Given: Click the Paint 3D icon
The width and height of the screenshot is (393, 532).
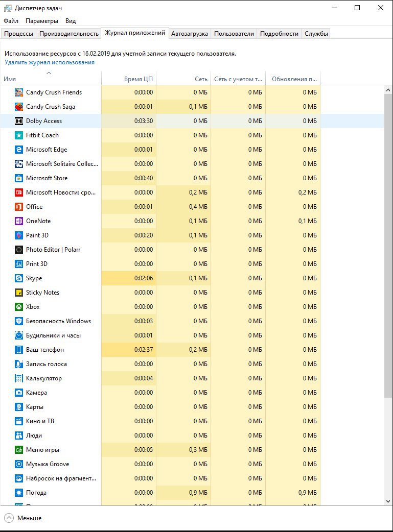Looking at the screenshot, I should point(19,235).
